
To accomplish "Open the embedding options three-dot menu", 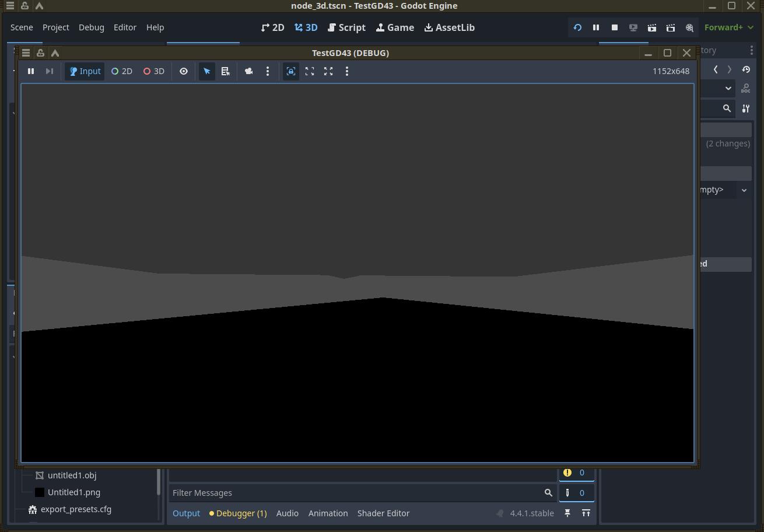I will [347, 71].
